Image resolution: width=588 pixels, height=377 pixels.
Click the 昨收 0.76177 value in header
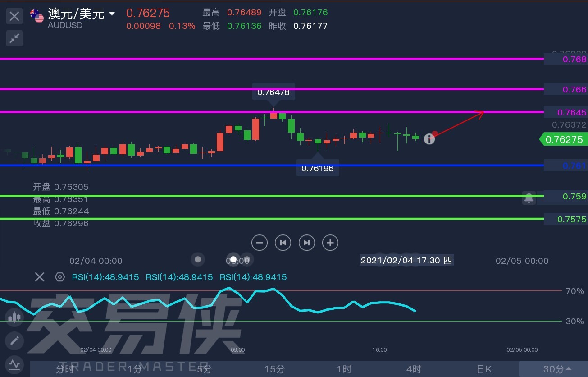pos(310,26)
